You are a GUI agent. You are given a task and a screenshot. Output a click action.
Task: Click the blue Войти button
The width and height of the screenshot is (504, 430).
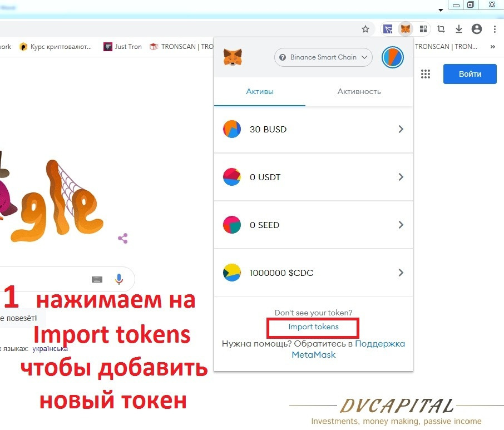(x=470, y=74)
